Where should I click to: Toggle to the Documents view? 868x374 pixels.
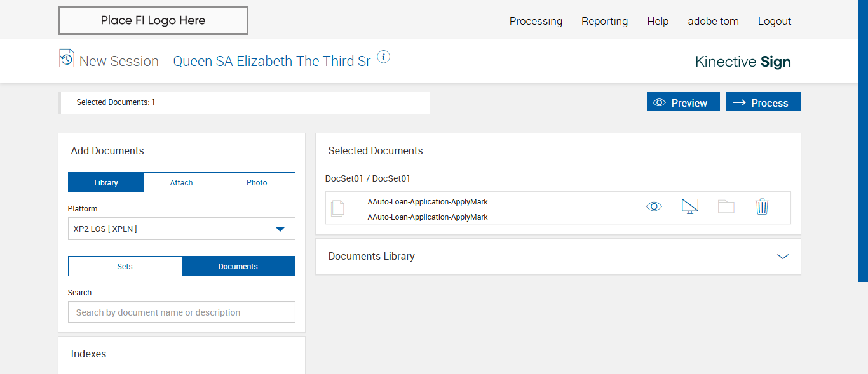click(x=238, y=266)
